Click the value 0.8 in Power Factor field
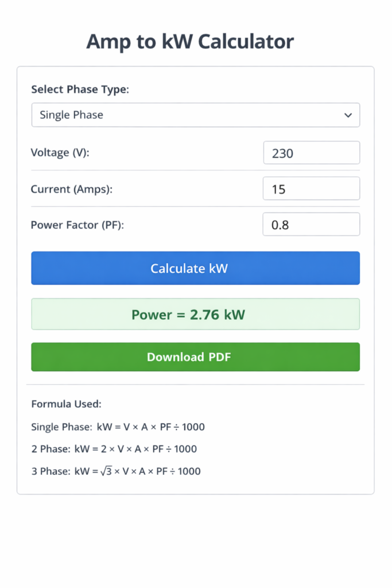Viewport: 392px width, 588px height. [x=279, y=224]
